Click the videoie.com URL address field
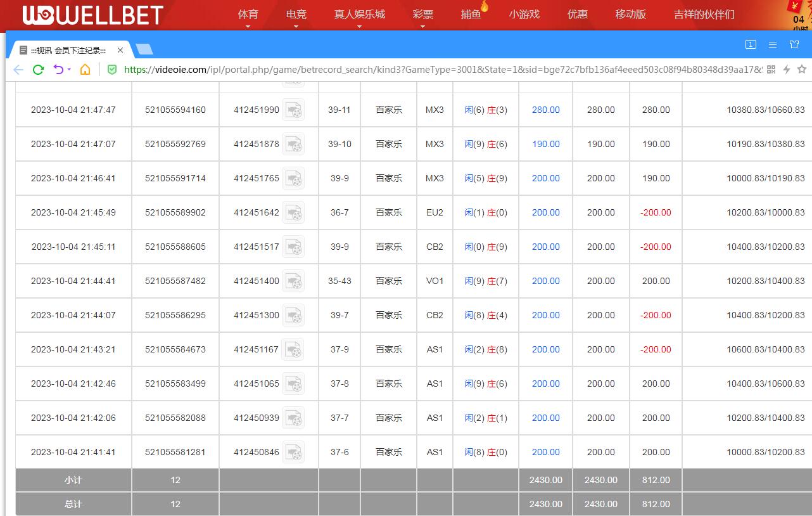812x516 pixels. [x=442, y=70]
